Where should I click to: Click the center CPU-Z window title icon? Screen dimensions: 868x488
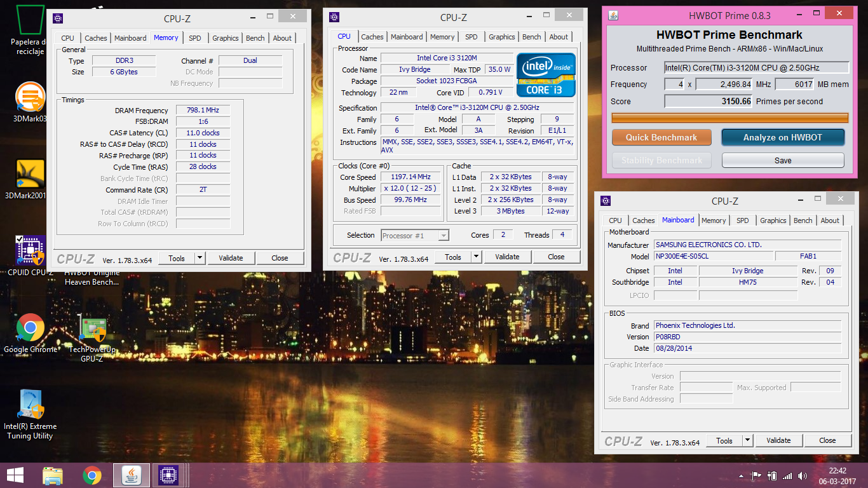334,17
